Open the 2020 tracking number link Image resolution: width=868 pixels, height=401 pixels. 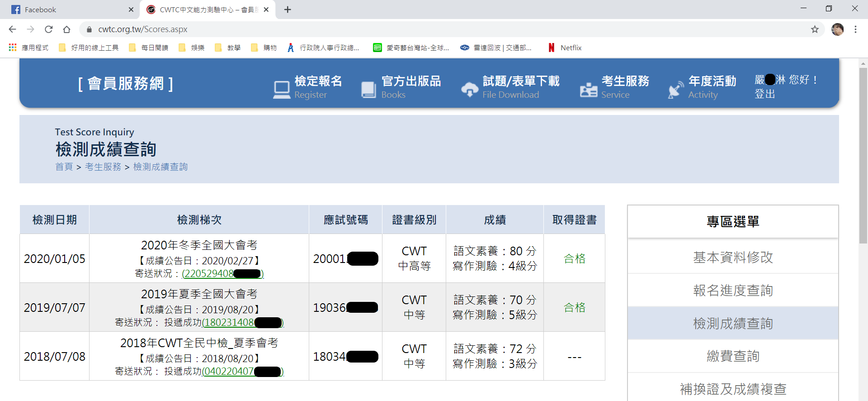(222, 273)
